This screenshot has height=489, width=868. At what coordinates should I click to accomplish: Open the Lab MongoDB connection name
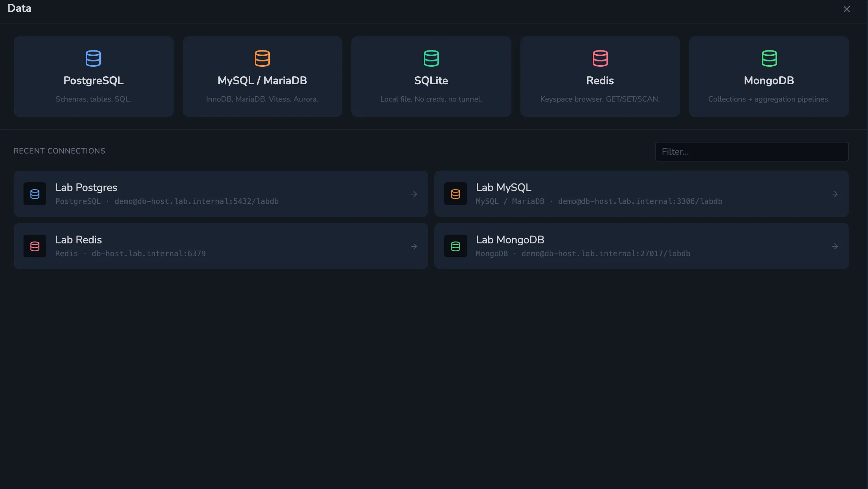[510, 240]
